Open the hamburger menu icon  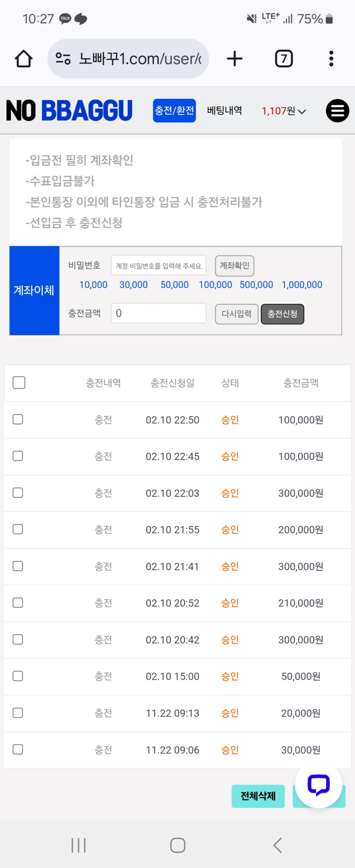point(337,111)
